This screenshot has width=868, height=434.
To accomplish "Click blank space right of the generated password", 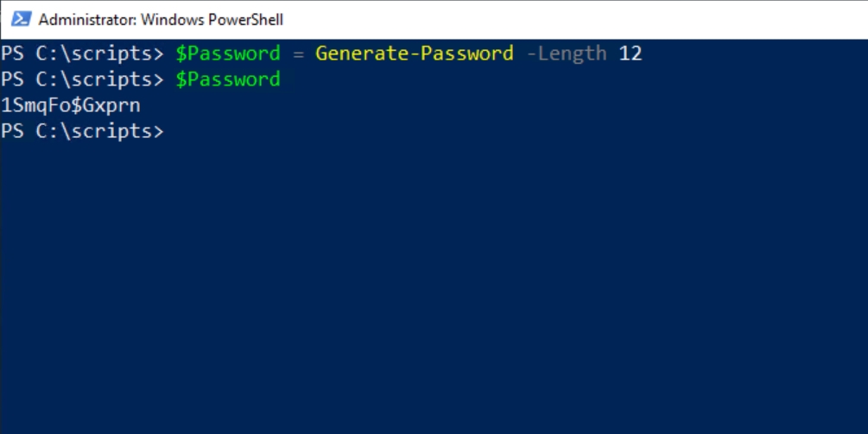I will coord(432,106).
